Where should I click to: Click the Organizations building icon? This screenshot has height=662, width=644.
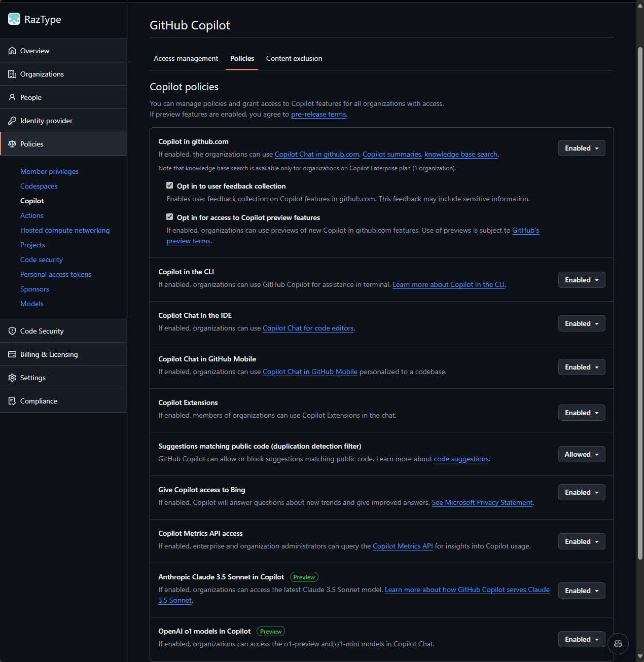click(x=12, y=74)
